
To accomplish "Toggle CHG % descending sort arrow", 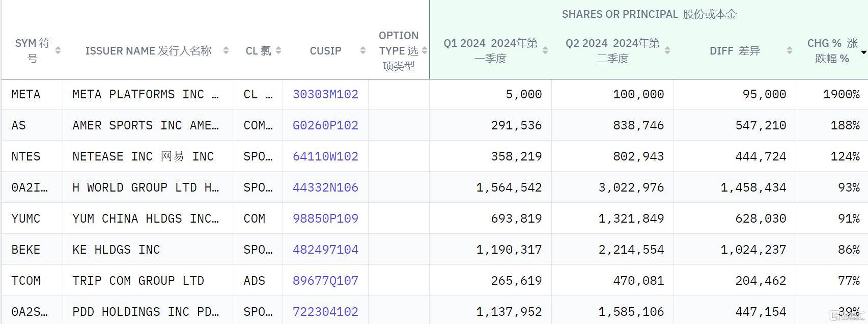I will (x=863, y=52).
